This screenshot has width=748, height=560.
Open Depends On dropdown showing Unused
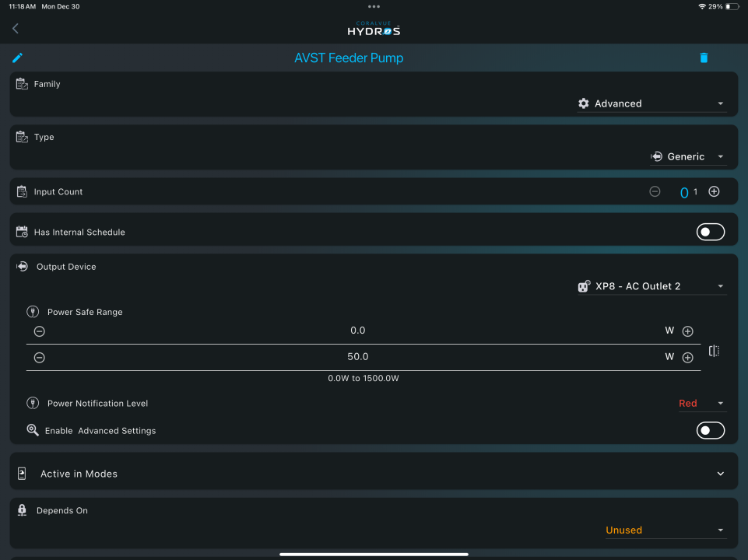[665, 530]
